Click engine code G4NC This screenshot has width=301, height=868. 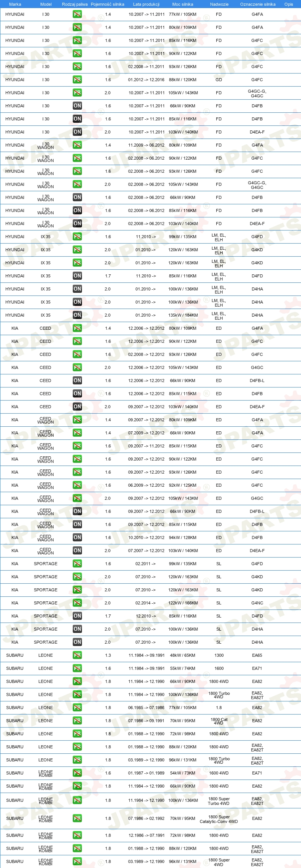(x=257, y=603)
